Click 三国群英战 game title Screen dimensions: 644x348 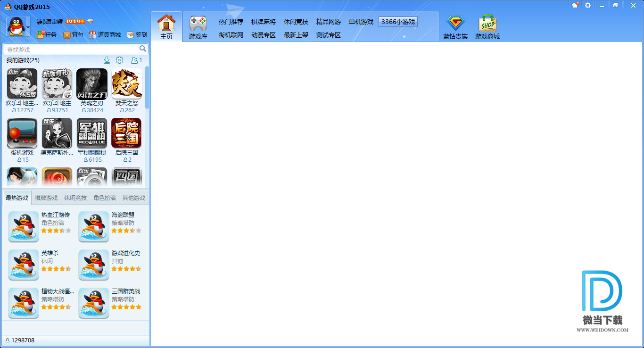coord(126,291)
